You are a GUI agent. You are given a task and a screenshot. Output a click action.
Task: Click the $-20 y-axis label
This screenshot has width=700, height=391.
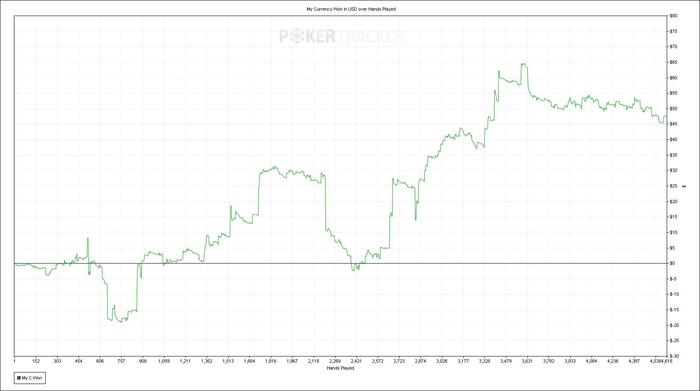[674, 325]
